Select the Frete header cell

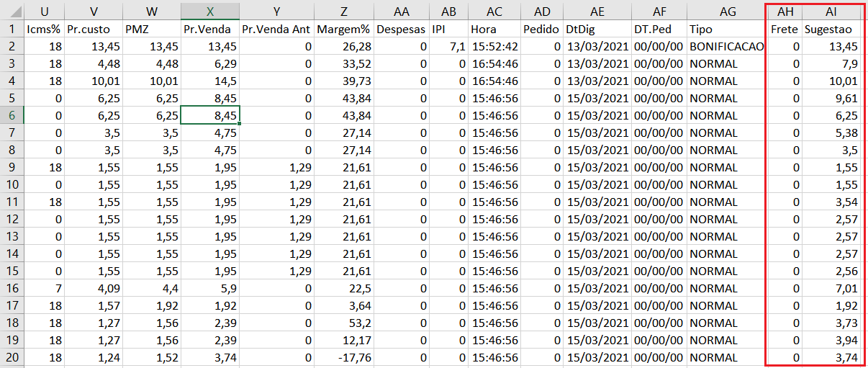pos(785,29)
